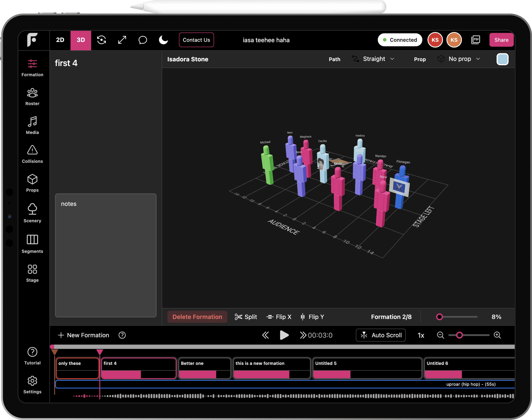Image resolution: width=532 pixels, height=420 pixels.
Task: Enable dark mode with the moon icon
Action: [163, 40]
